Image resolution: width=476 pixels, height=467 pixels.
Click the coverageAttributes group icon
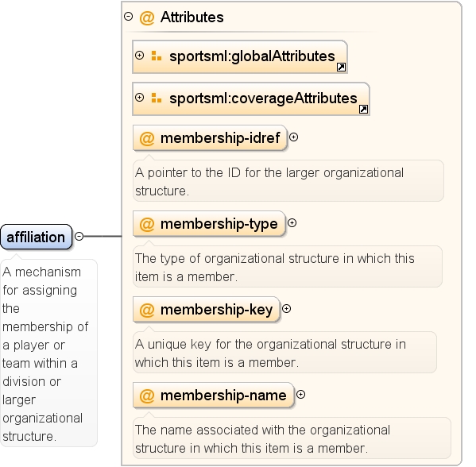157,98
